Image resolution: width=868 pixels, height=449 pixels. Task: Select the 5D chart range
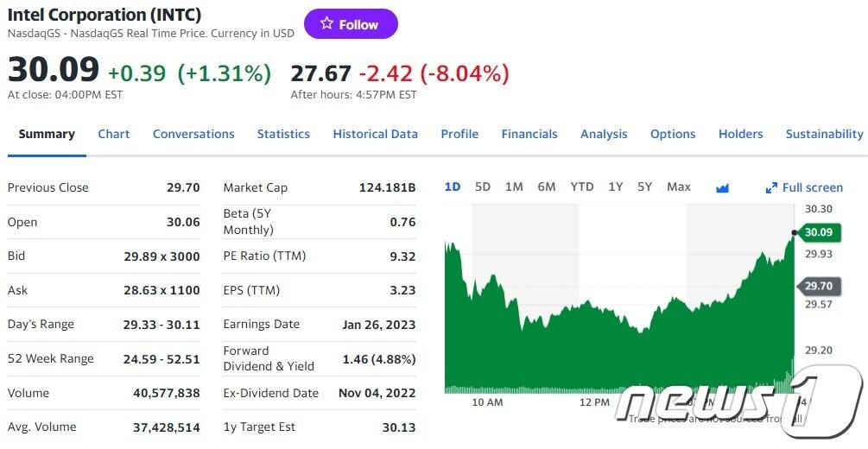(483, 187)
